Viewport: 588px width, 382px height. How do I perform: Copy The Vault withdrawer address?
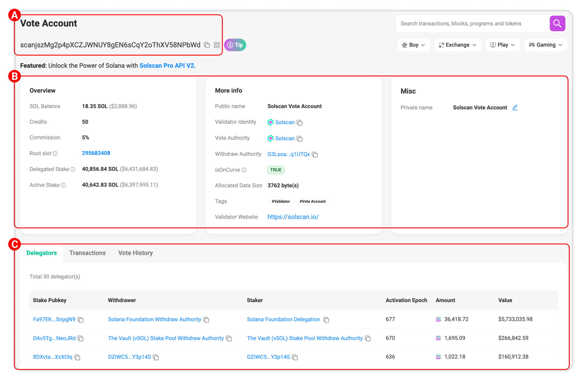tap(229, 338)
